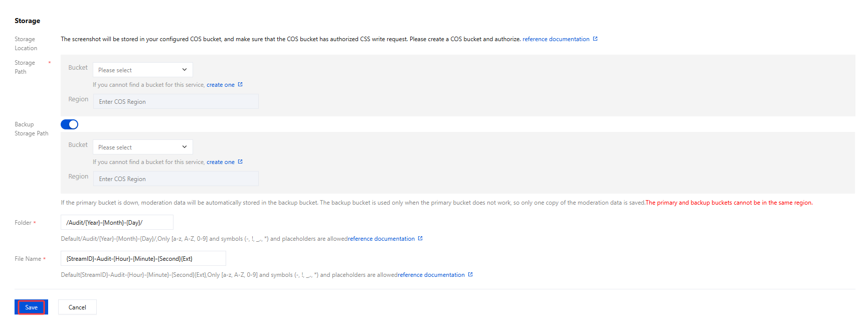The width and height of the screenshot is (868, 325).
Task: Open Folder reference documentation link
Action: tap(381, 239)
